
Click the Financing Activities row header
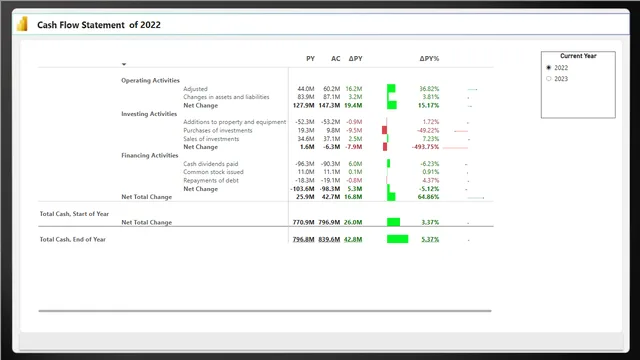coord(149,156)
